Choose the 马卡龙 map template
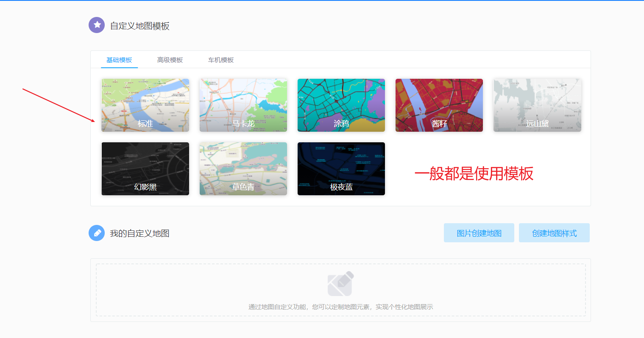The height and width of the screenshot is (338, 644). tap(243, 105)
